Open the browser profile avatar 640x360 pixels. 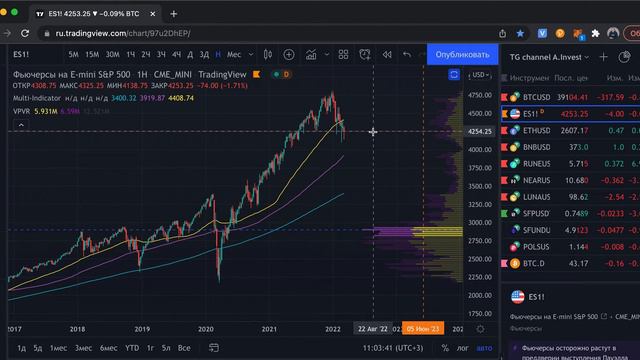(x=613, y=33)
